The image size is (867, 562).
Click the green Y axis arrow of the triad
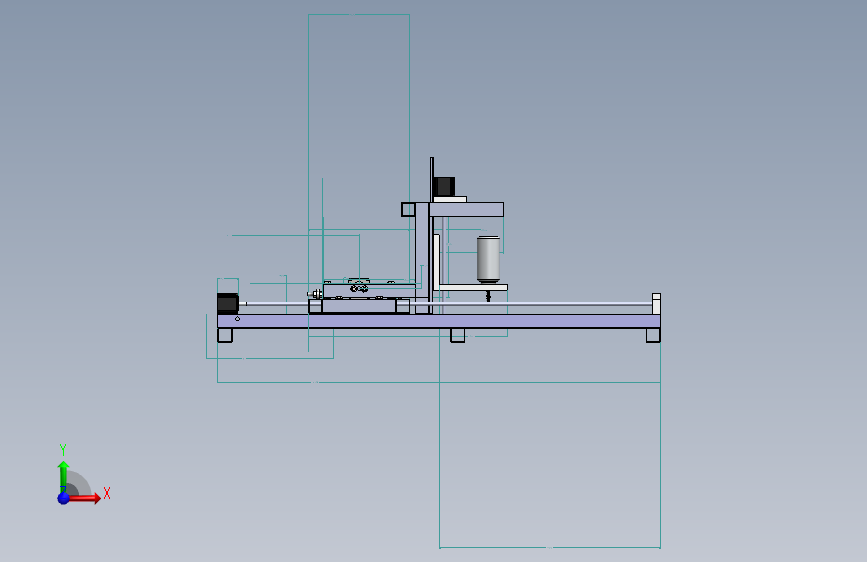[64, 477]
